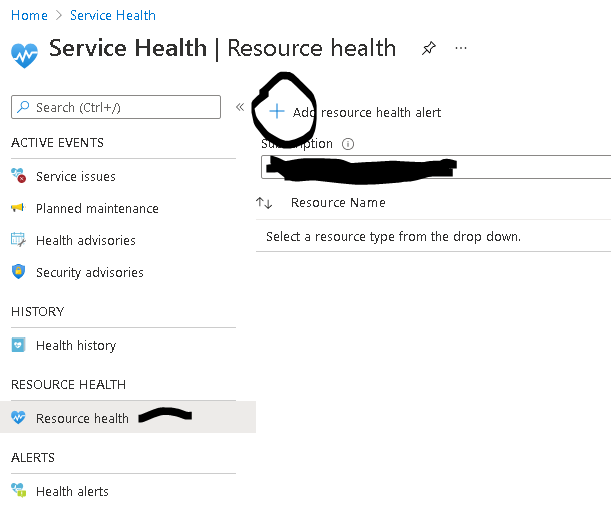Viewport: 611px width, 525px height.
Task: Pin the Service Health blade
Action: (x=429, y=48)
